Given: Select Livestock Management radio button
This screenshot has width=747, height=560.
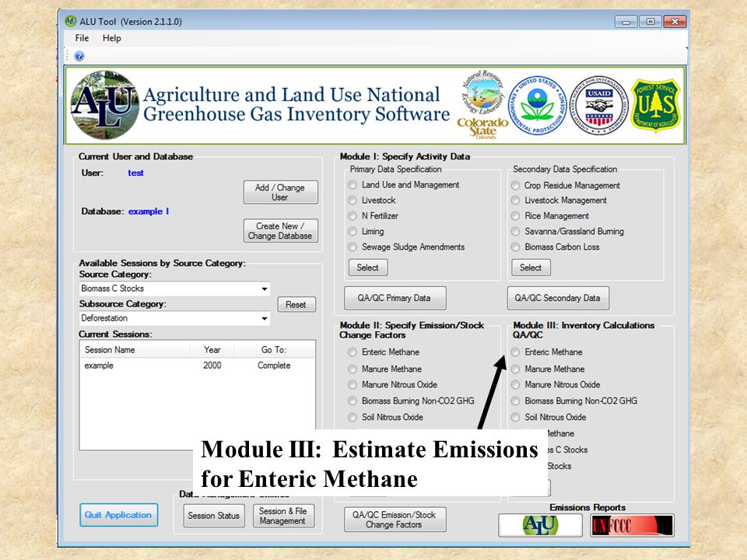Looking at the screenshot, I should coord(515,201).
